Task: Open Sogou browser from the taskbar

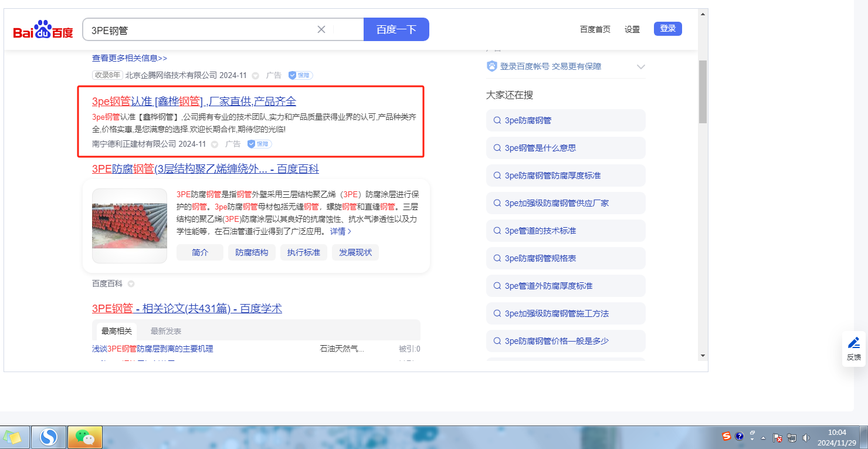Action: pos(49,437)
